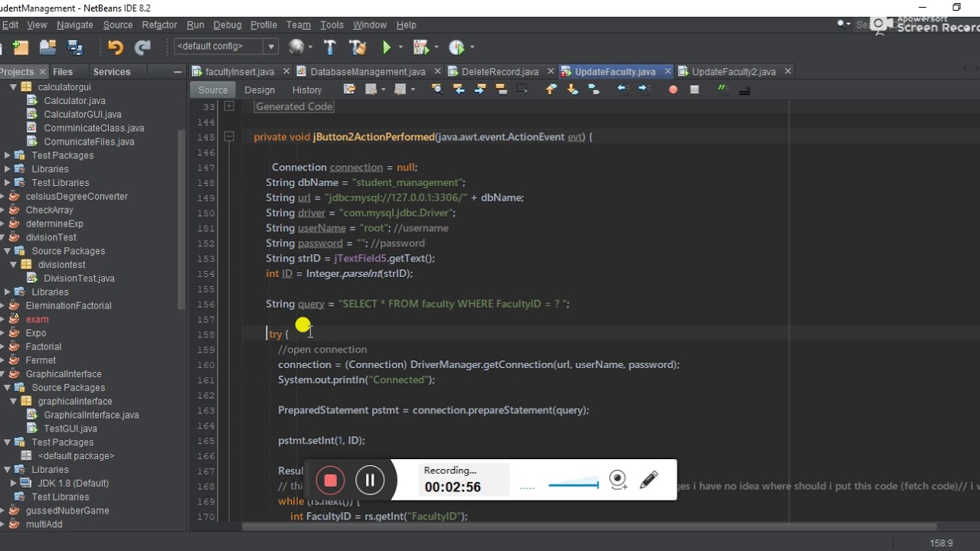The height and width of the screenshot is (551, 980).
Task: Click the recorder annotation pencil icon
Action: click(648, 480)
